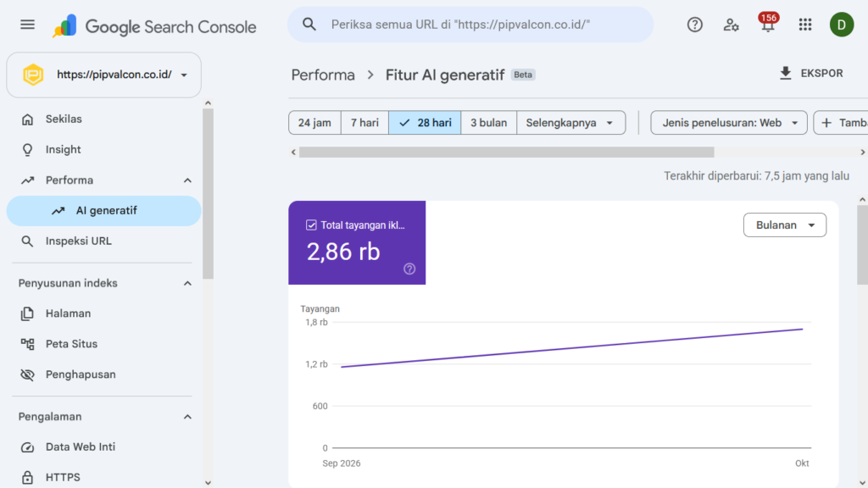Screen dimensions: 868x488
Task: Click the filter bar scroll-left arrow
Action: coord(293,152)
